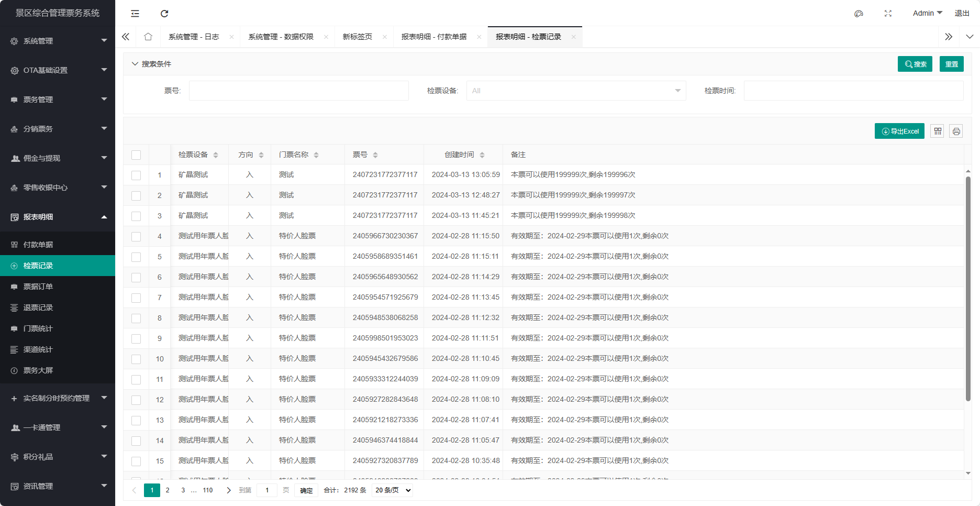Open the 20 条/页 page size dropdown

[393, 490]
